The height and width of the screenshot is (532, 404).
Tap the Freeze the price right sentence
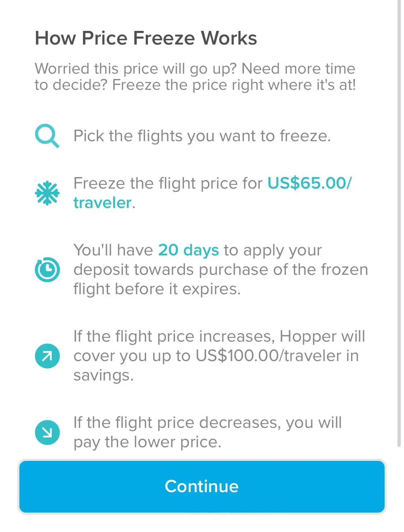[234, 85]
